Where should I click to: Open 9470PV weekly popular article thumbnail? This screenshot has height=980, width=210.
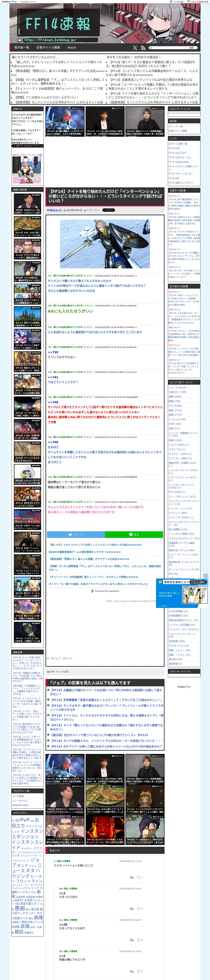pyautogui.click(x=27, y=204)
